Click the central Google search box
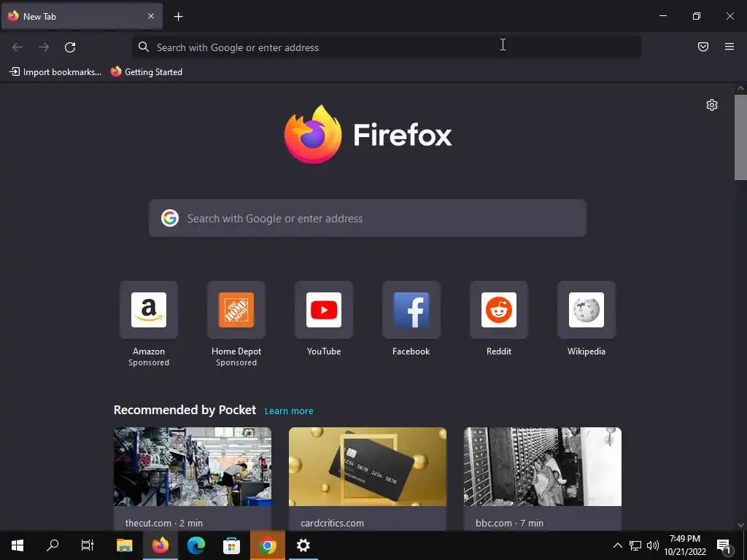The image size is (747, 560). click(368, 218)
